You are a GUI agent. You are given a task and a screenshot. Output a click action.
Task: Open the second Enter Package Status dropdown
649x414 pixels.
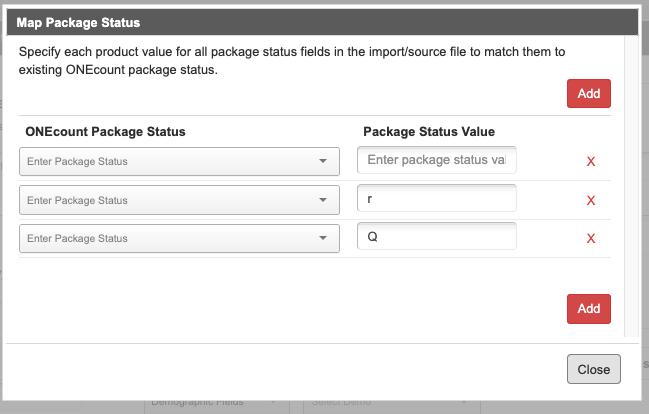click(179, 200)
